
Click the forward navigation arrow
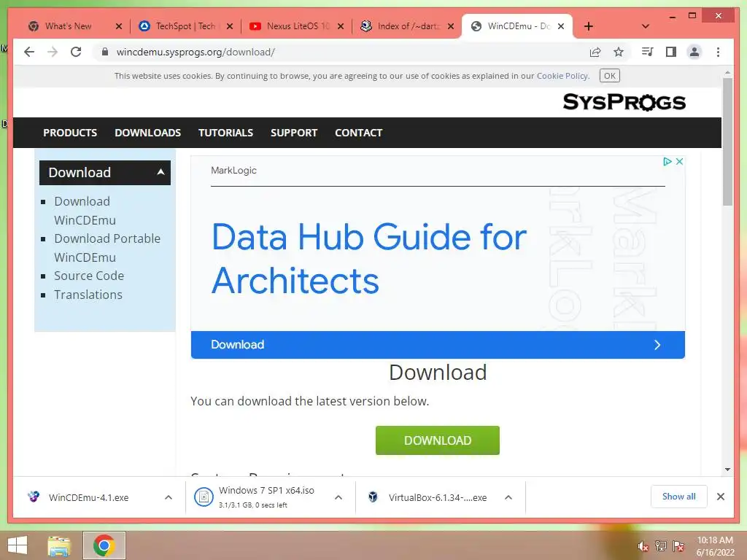click(x=53, y=52)
